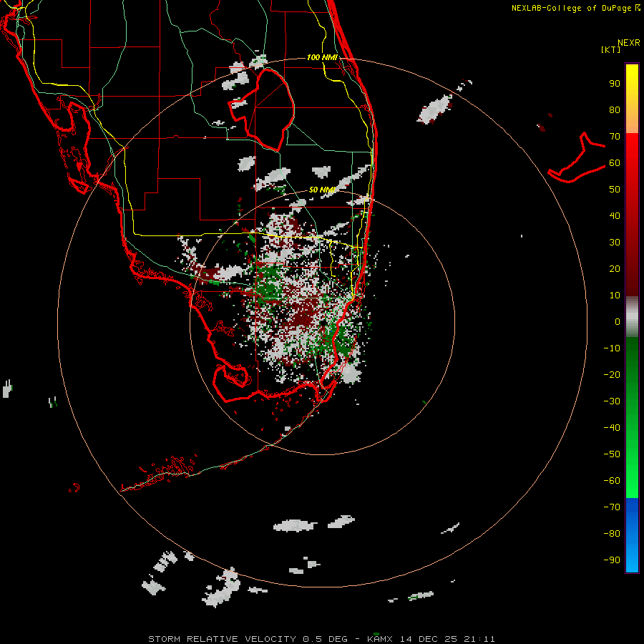Click the 'KAMX' radar site identifier
This screenshot has height=644, width=644.
coord(380,639)
